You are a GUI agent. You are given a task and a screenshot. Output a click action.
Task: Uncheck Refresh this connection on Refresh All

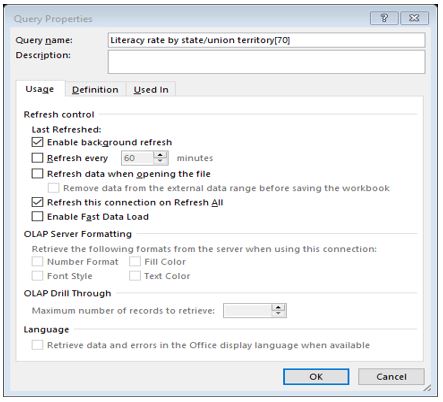[x=37, y=202]
